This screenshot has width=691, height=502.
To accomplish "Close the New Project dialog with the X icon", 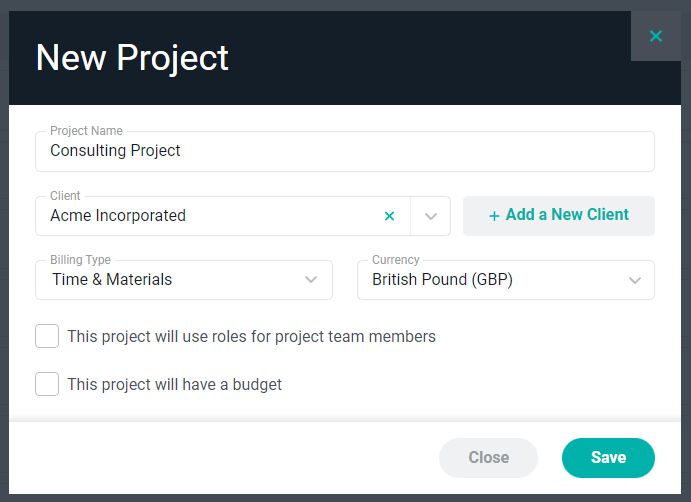I will pyautogui.click(x=656, y=36).
